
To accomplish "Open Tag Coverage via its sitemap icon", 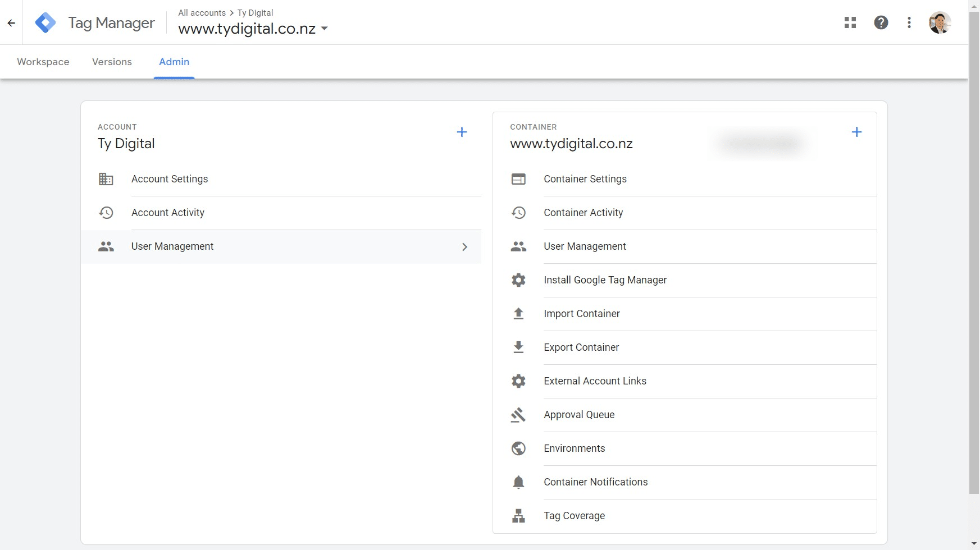I will pyautogui.click(x=518, y=516).
